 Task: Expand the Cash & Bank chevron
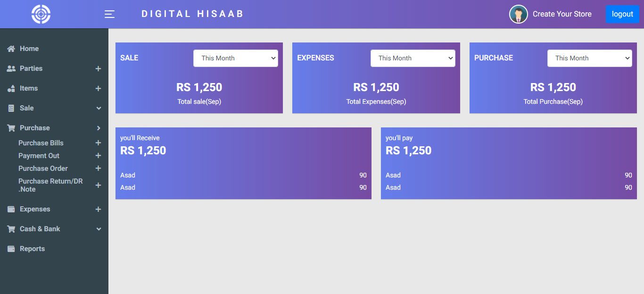click(x=99, y=229)
